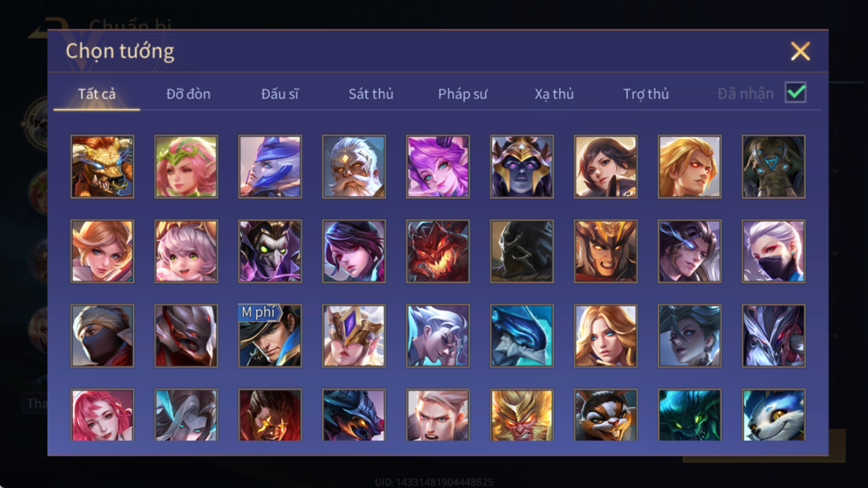Choose the dark-helmeted purple-eyed hero
The height and width of the screenshot is (488, 868).
pos(522,166)
